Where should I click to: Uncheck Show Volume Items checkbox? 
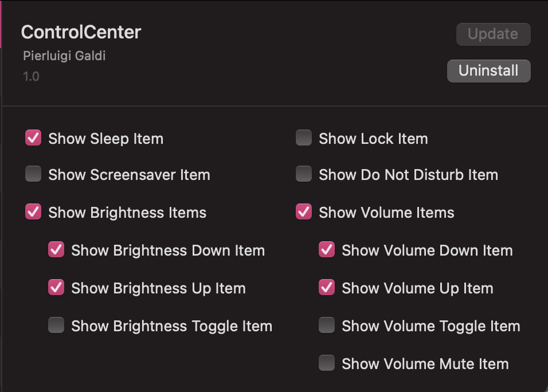(x=304, y=212)
